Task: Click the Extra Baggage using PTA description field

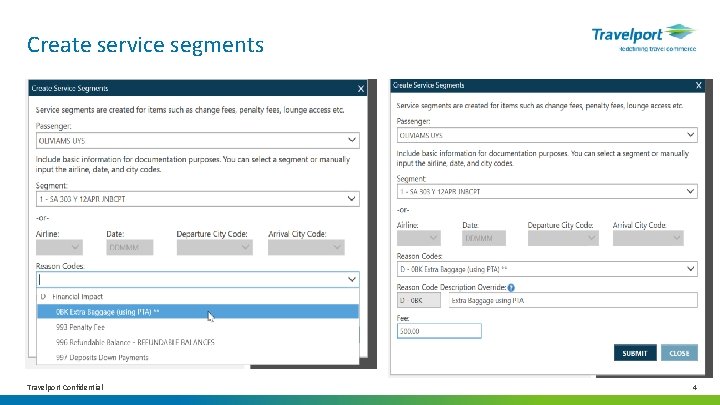Action: pos(573,300)
